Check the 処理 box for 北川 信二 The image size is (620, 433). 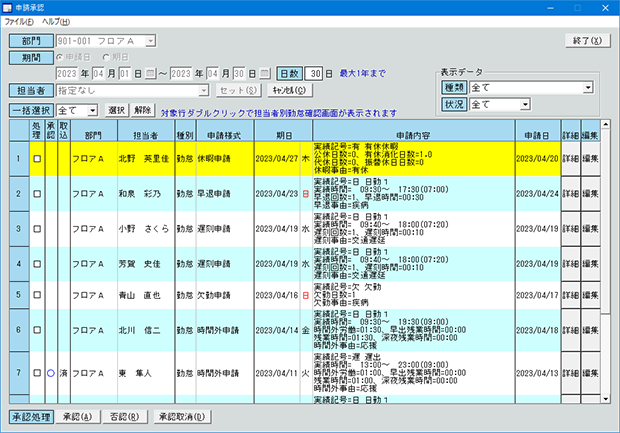coord(37,330)
